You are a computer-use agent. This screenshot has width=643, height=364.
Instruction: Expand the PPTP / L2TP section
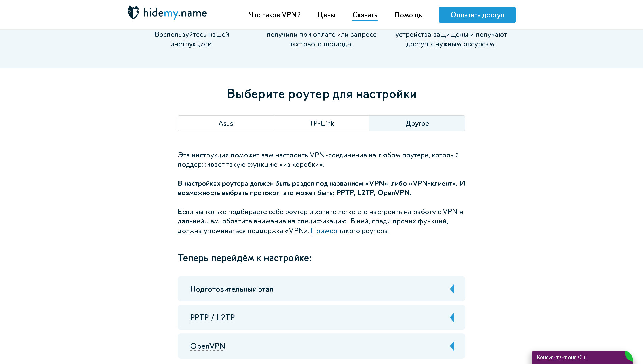(x=321, y=317)
